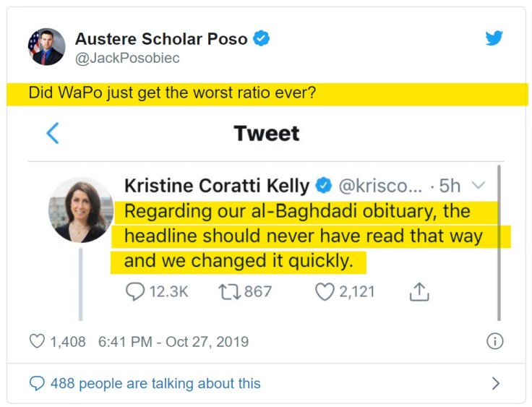Click Jack Posobiec's verified badge
This screenshot has height=407, width=532.
point(262,38)
